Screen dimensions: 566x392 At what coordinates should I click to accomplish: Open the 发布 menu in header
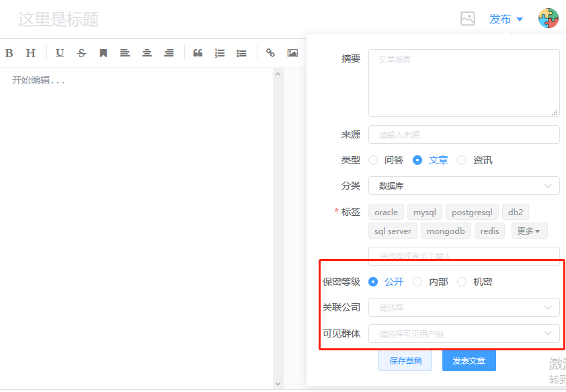coord(506,19)
